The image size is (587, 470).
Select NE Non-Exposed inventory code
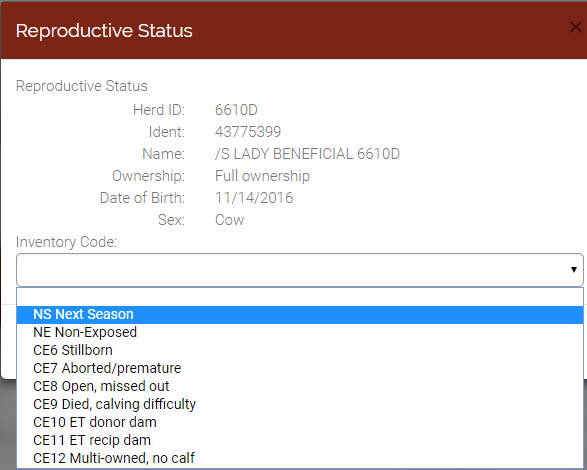tap(300, 333)
